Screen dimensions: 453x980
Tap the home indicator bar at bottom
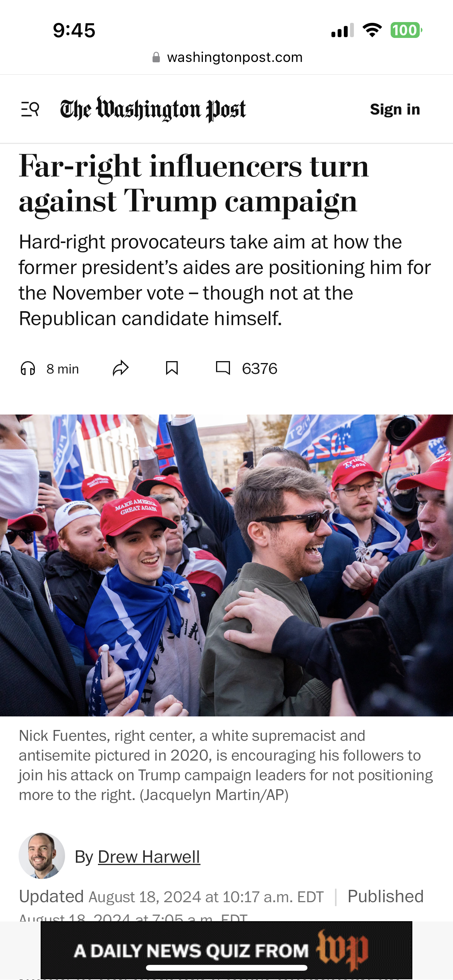point(226,968)
